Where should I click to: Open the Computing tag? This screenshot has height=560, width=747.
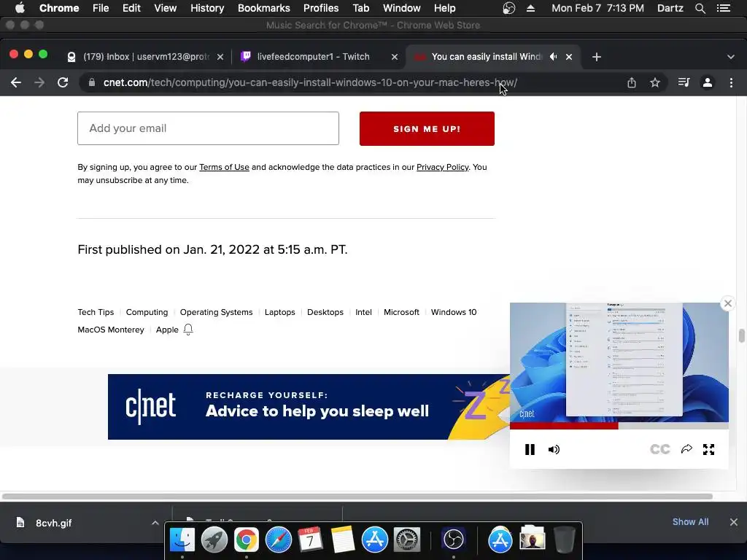pos(147,312)
